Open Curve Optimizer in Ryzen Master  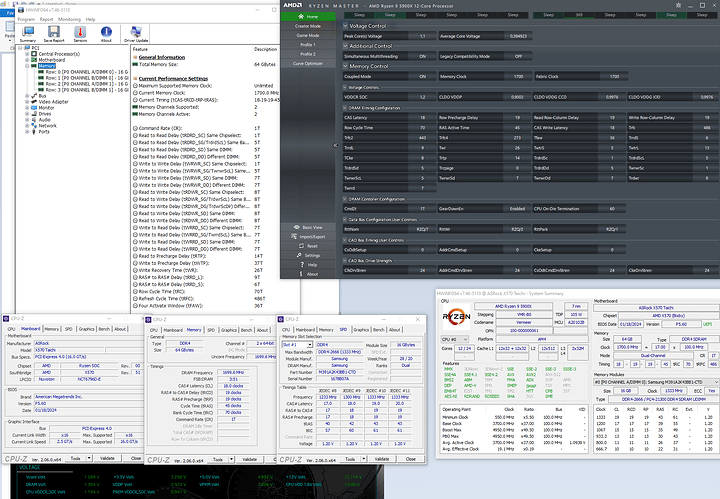308,63
